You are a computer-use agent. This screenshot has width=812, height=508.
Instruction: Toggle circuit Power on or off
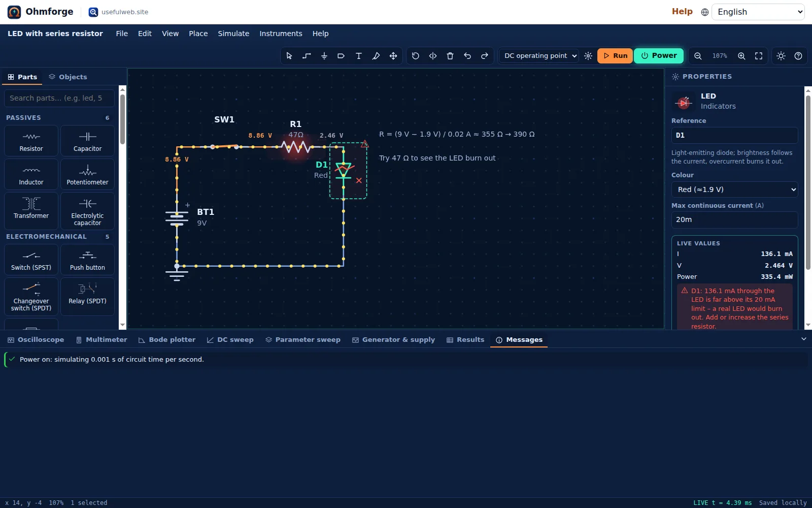coord(659,56)
